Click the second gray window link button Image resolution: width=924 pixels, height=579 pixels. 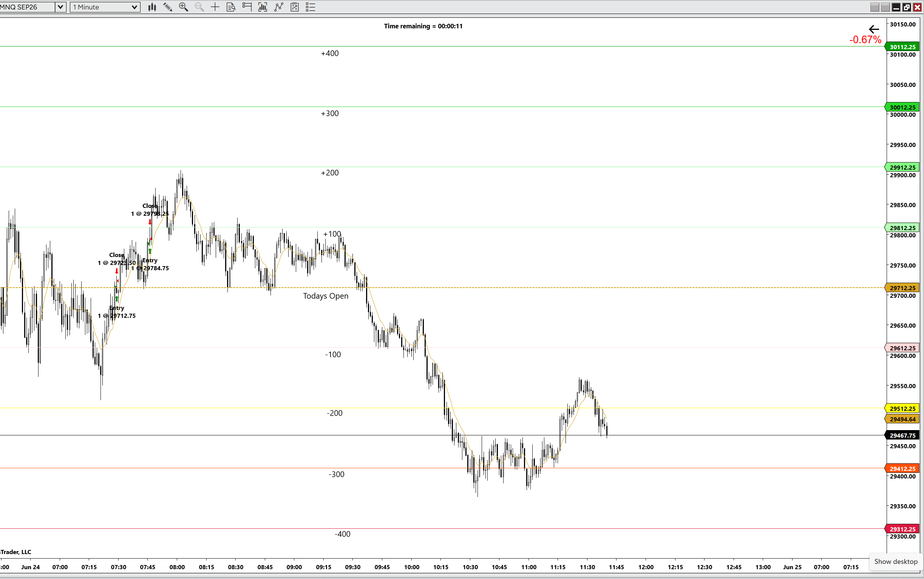[x=885, y=7]
